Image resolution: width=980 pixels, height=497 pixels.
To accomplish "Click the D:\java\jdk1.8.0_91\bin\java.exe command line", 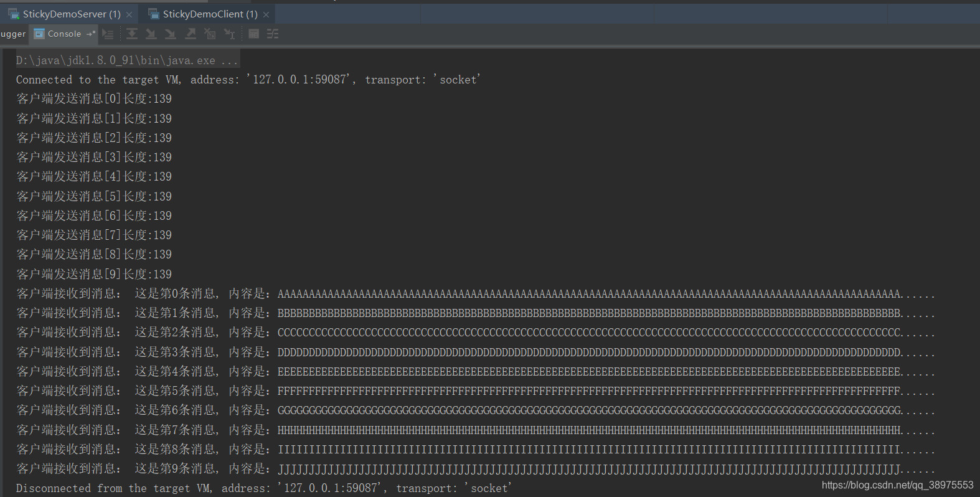I will pos(127,60).
